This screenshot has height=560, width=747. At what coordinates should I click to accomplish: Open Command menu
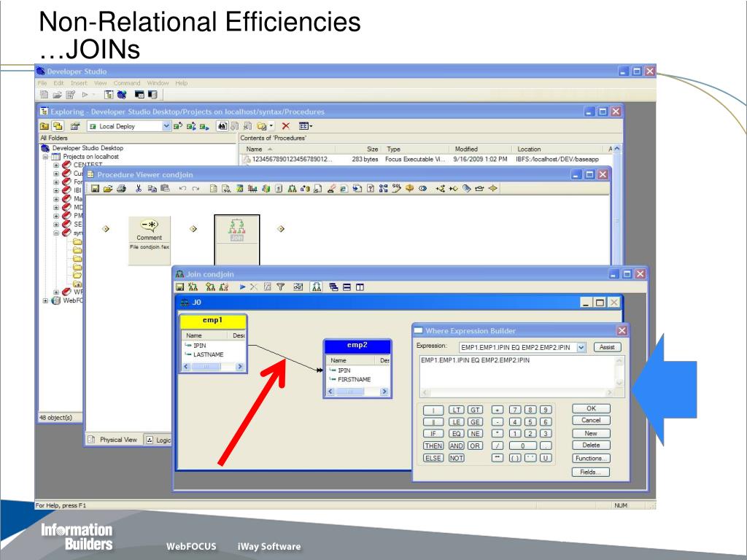(x=127, y=83)
